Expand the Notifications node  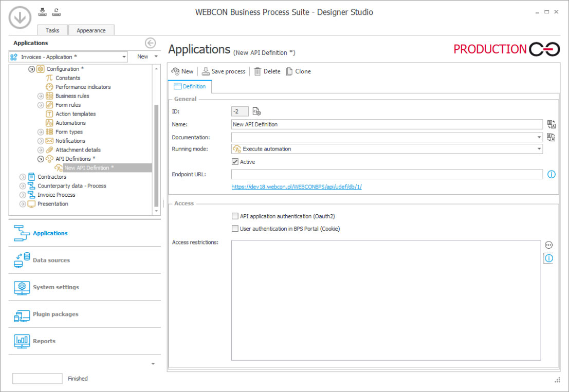[41, 141]
